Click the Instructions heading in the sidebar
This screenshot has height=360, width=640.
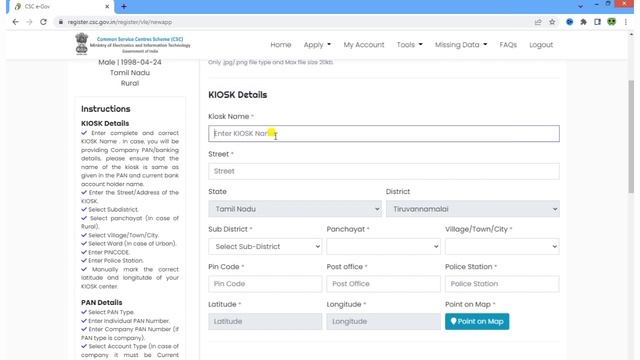tap(105, 109)
